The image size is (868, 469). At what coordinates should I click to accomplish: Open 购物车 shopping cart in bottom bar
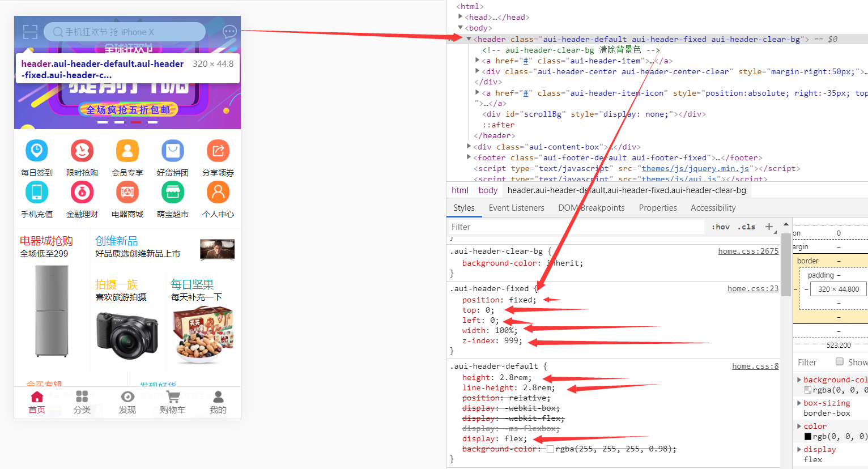(x=173, y=403)
